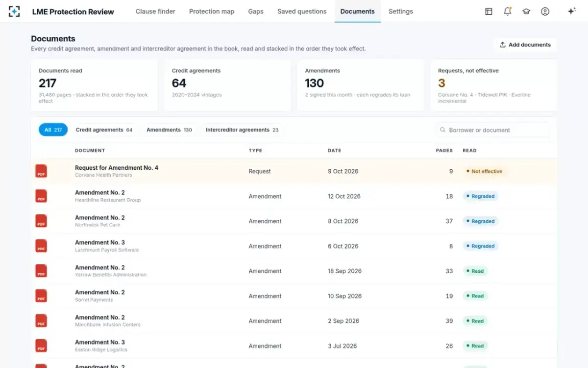The image size is (588, 368).
Task: Open Marchbank Infusion Centers Amendment No. 2
Action: click(100, 317)
